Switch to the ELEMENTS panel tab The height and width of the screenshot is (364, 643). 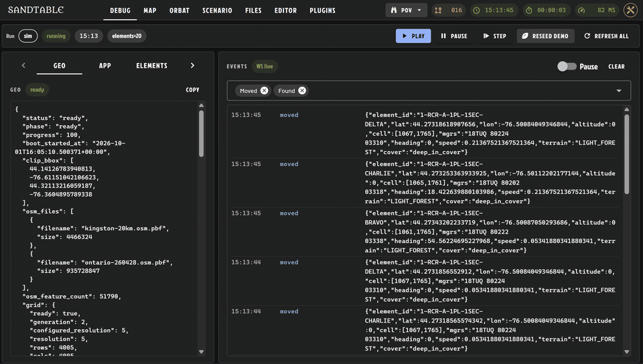152,66
